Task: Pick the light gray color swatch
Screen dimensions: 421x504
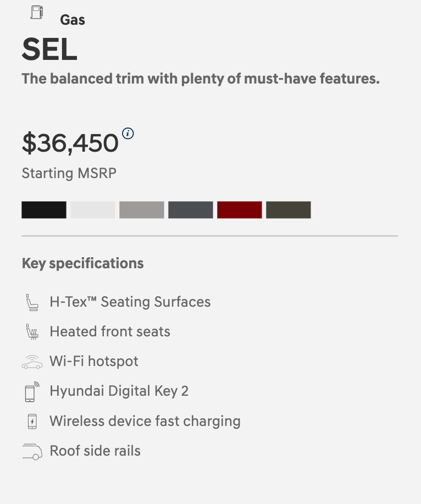Action: [142, 210]
